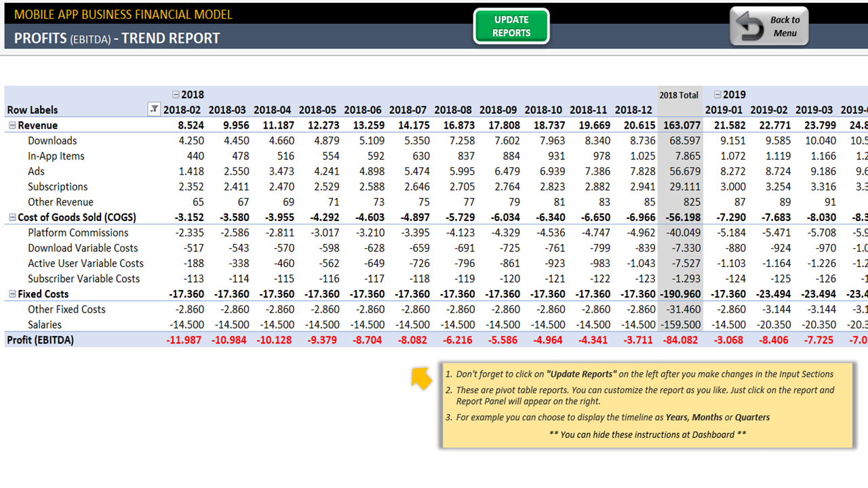Select Revenue total cell 163.077

coord(682,125)
